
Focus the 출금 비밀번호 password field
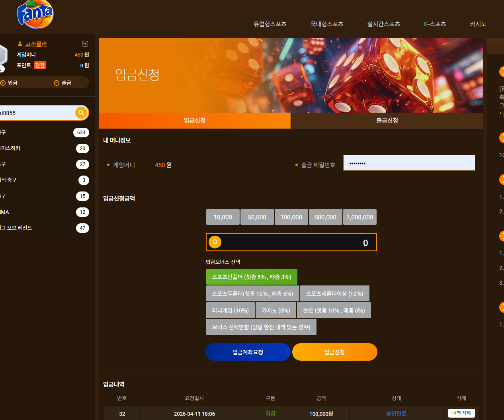tap(409, 163)
